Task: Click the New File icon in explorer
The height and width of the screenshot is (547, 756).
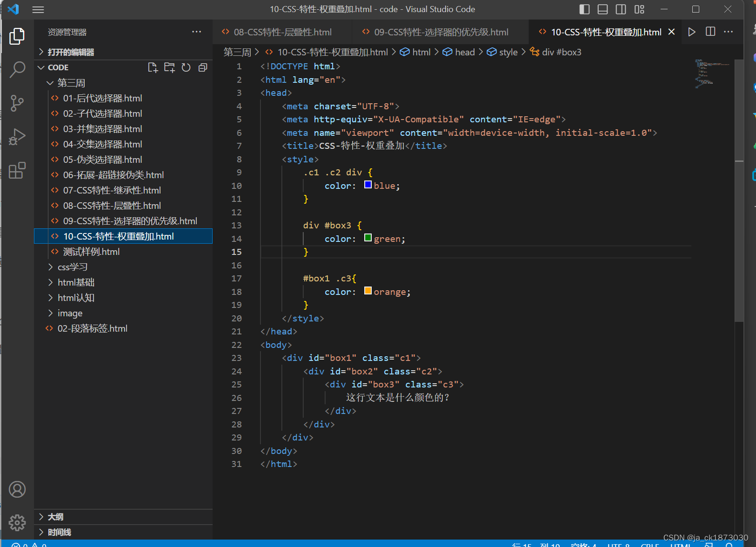Action: coord(153,67)
